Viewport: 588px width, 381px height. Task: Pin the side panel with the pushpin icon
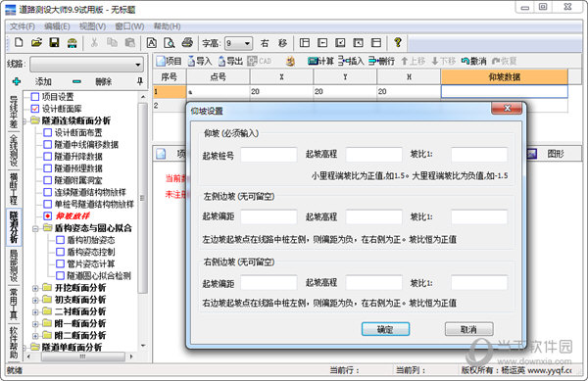pyautogui.click(x=139, y=81)
